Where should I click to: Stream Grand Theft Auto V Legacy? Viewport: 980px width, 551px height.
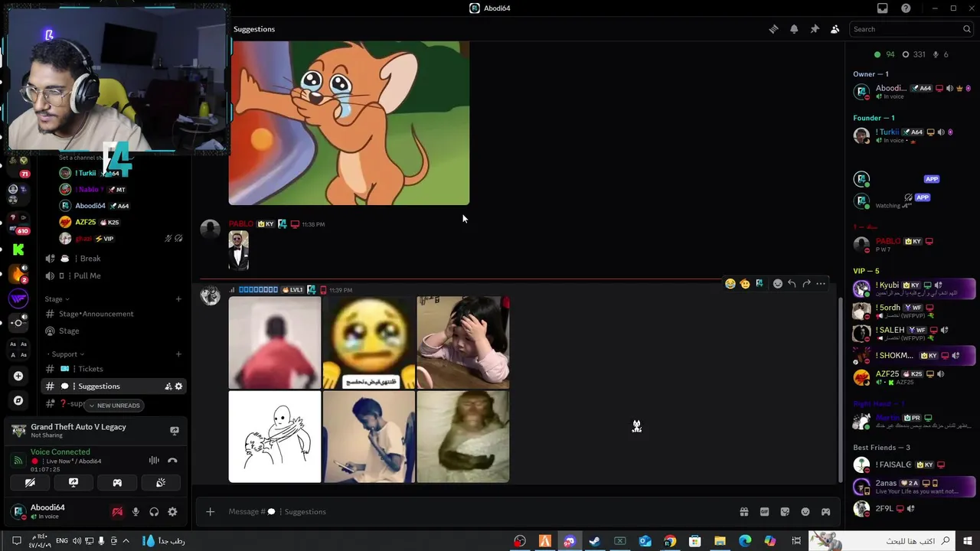(x=175, y=431)
